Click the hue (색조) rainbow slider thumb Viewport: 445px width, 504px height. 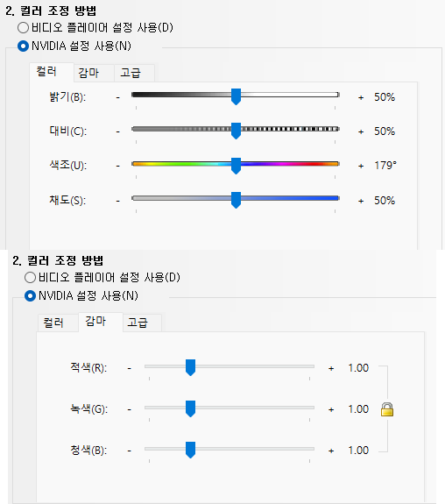(x=237, y=166)
